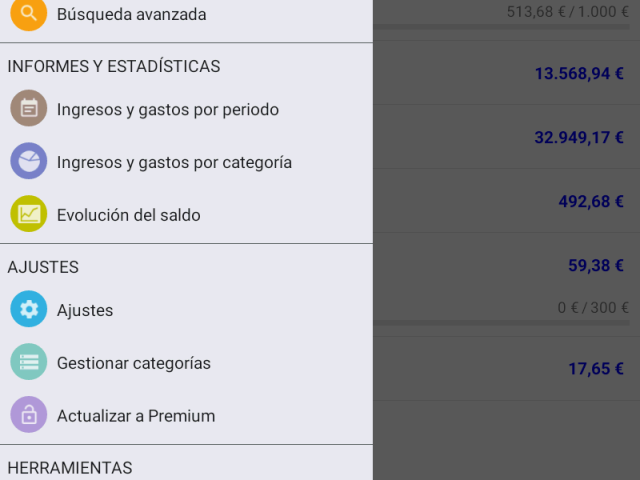Select the 32.949,17 € account row
The height and width of the screenshot is (480, 640).
click(x=507, y=137)
